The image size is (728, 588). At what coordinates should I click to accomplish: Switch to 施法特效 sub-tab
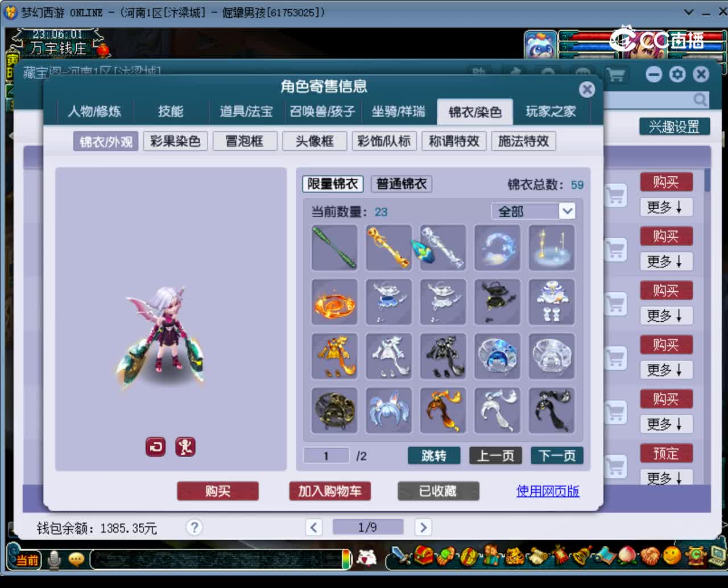pos(523,141)
